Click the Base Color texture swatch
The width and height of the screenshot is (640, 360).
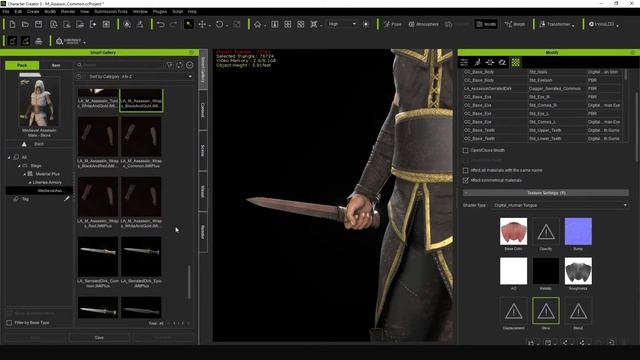513,231
